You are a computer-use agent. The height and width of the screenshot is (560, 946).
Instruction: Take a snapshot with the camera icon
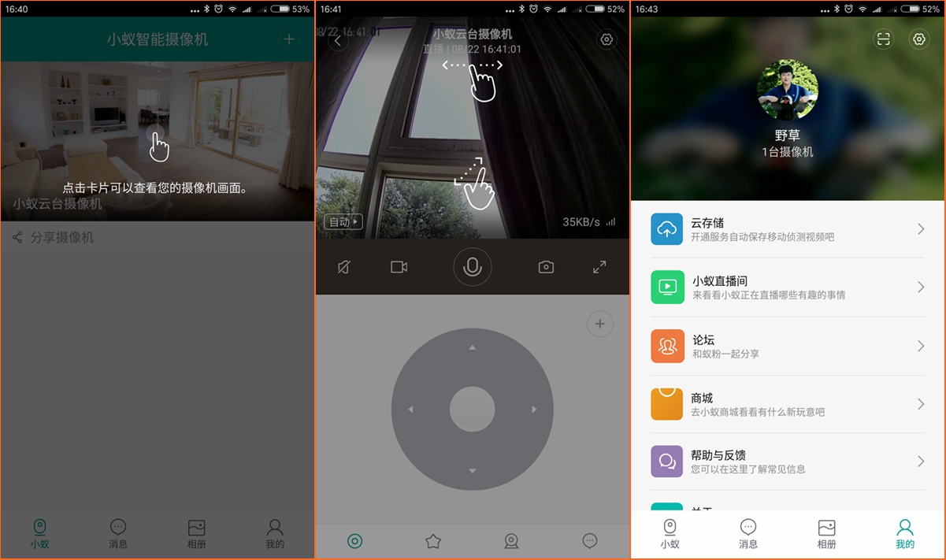tap(547, 267)
